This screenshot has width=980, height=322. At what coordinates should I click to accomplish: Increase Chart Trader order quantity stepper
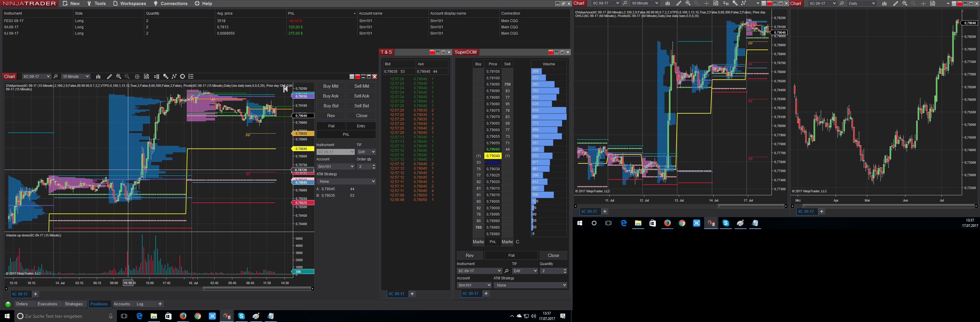coord(374,165)
